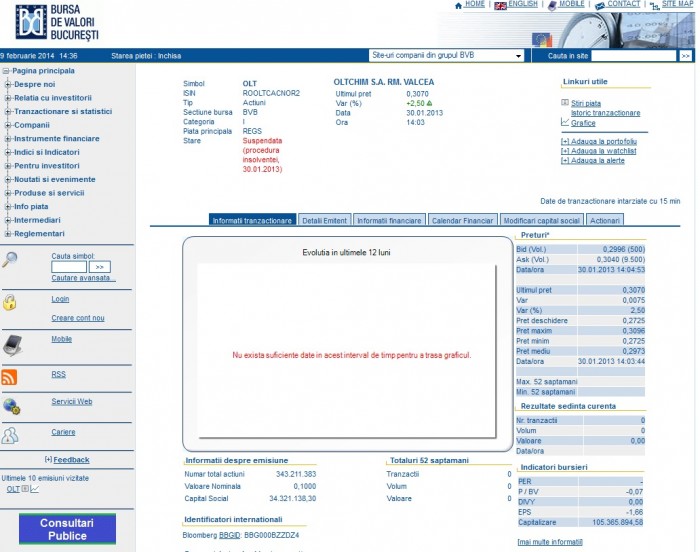Click the Istoric tranzactionare link
This screenshot has height=552, width=700.
coord(605,113)
